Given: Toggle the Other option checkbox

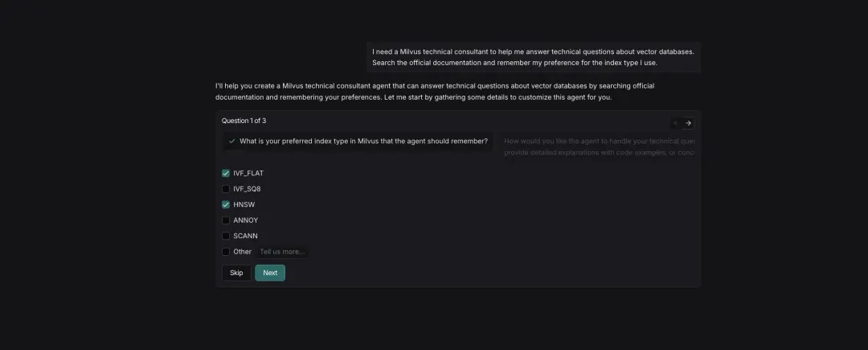Looking at the screenshot, I should (226, 252).
